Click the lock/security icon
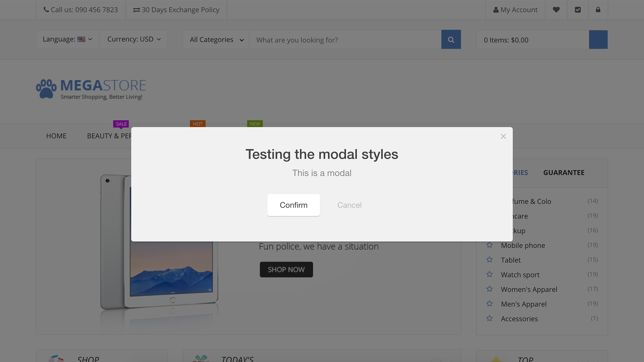Viewport: 644px width, 362px height. (598, 10)
